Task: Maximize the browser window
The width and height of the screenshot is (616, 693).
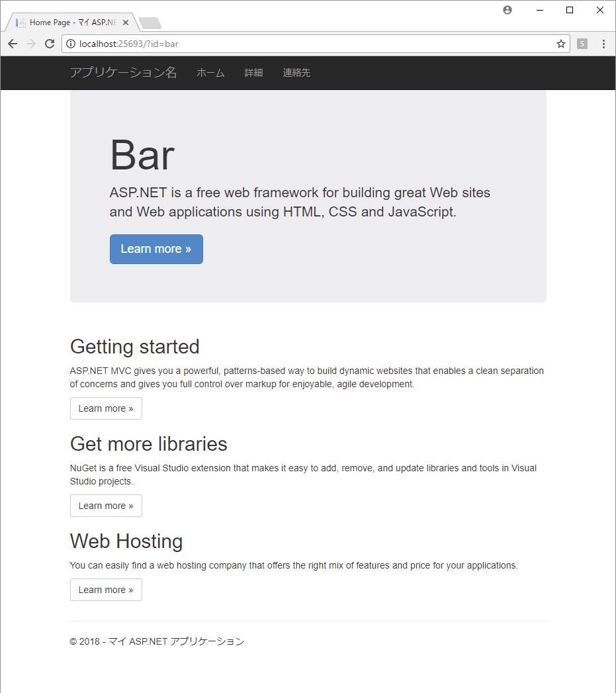Action: point(570,10)
